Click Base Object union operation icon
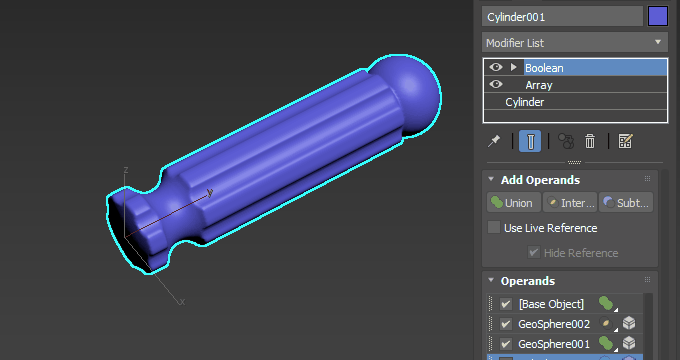 606,304
